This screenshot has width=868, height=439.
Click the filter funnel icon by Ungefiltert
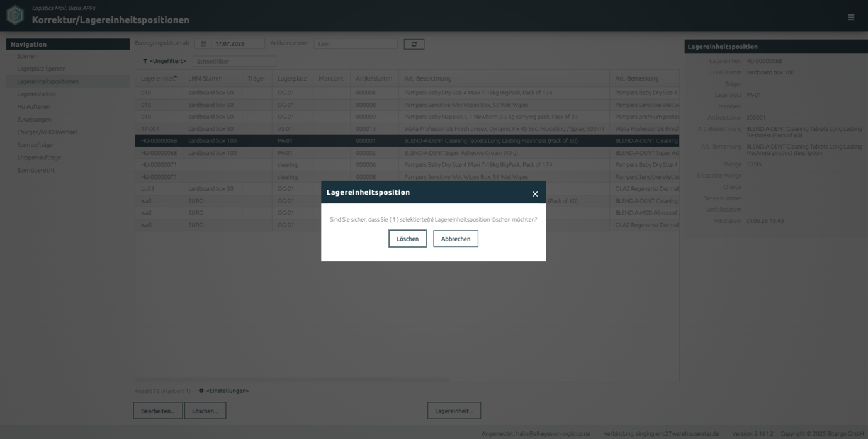(145, 61)
